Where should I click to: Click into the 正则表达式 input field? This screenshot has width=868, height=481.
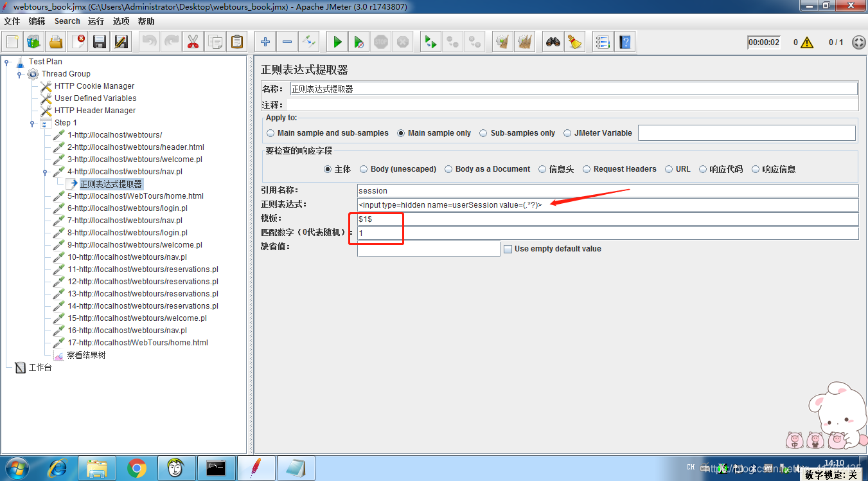608,205
